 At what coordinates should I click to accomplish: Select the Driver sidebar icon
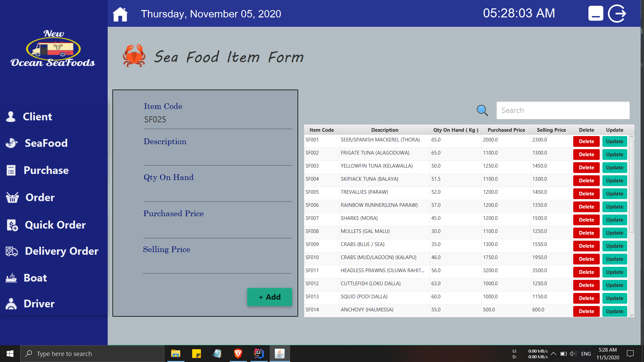coord(11,304)
